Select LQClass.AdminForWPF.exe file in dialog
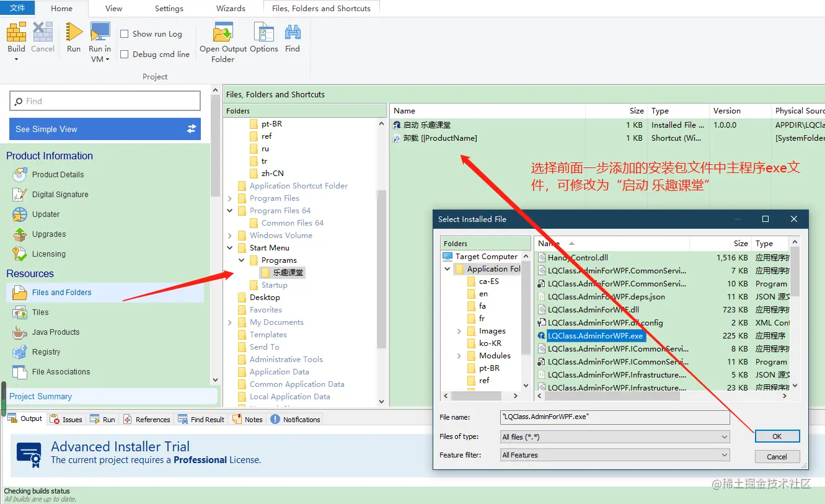This screenshot has height=504, width=825. point(596,336)
